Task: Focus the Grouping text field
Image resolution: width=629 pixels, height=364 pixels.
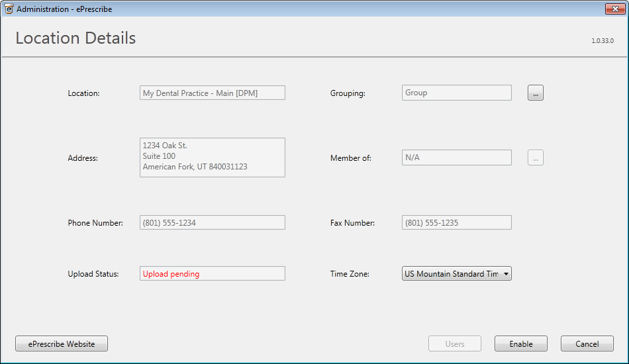Action: point(456,93)
